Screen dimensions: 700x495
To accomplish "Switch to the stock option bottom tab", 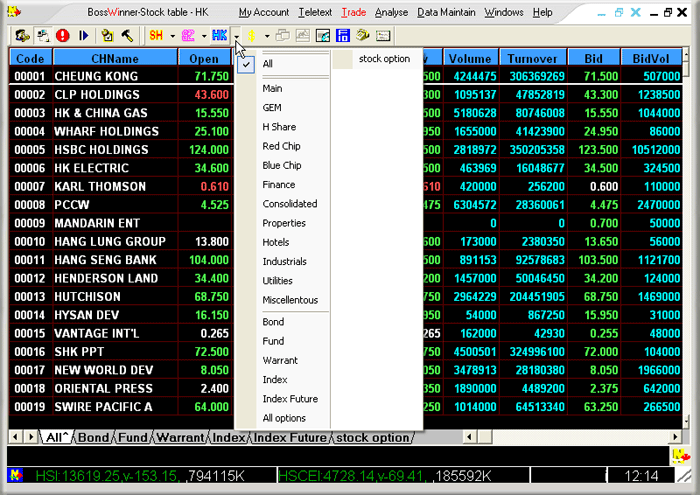I will [x=372, y=437].
